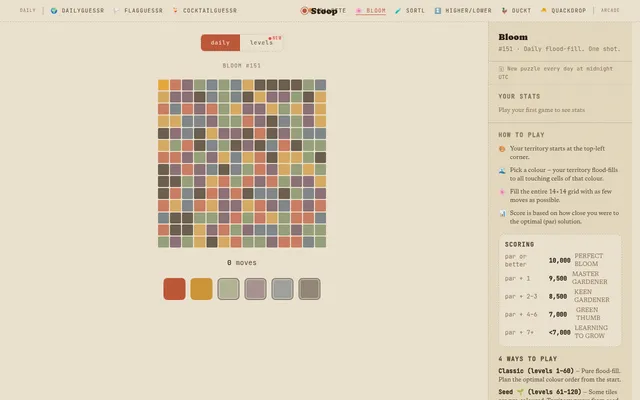Image resolution: width=640 pixels, height=400 pixels.
Task: Click the 8,500 score value
Action: pos(558,296)
